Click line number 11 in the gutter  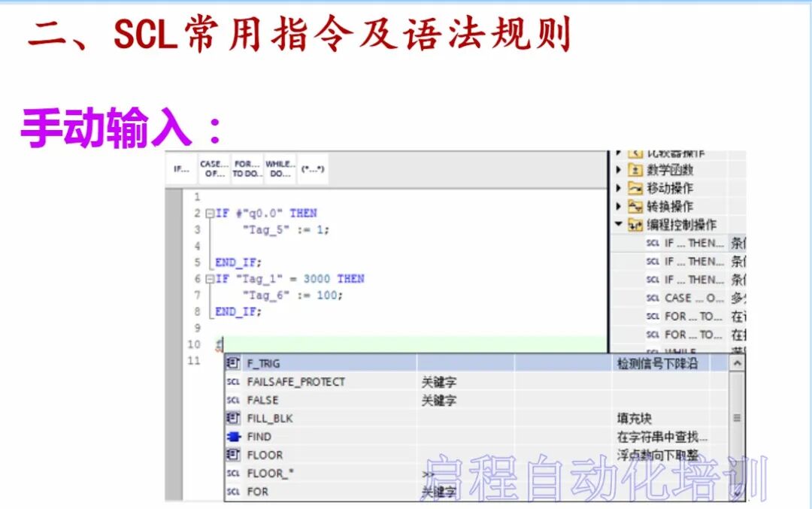tap(194, 360)
